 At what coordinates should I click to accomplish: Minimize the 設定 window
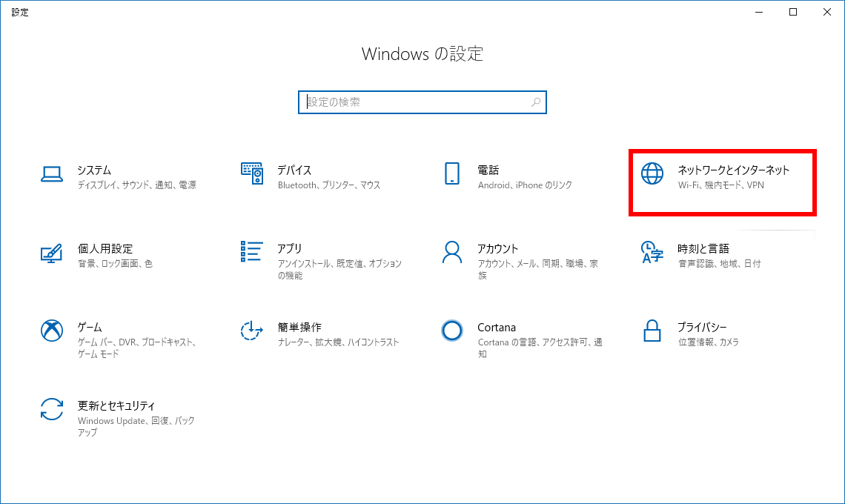pyautogui.click(x=759, y=12)
